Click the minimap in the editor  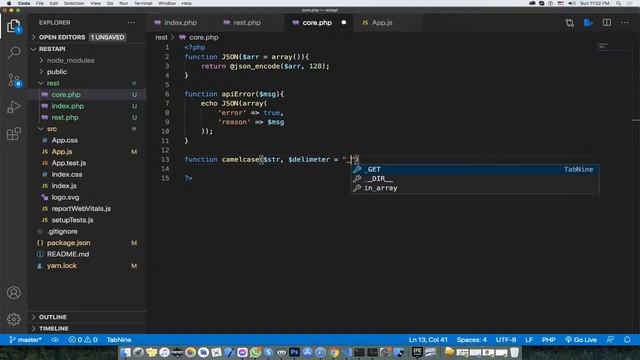pos(602,46)
